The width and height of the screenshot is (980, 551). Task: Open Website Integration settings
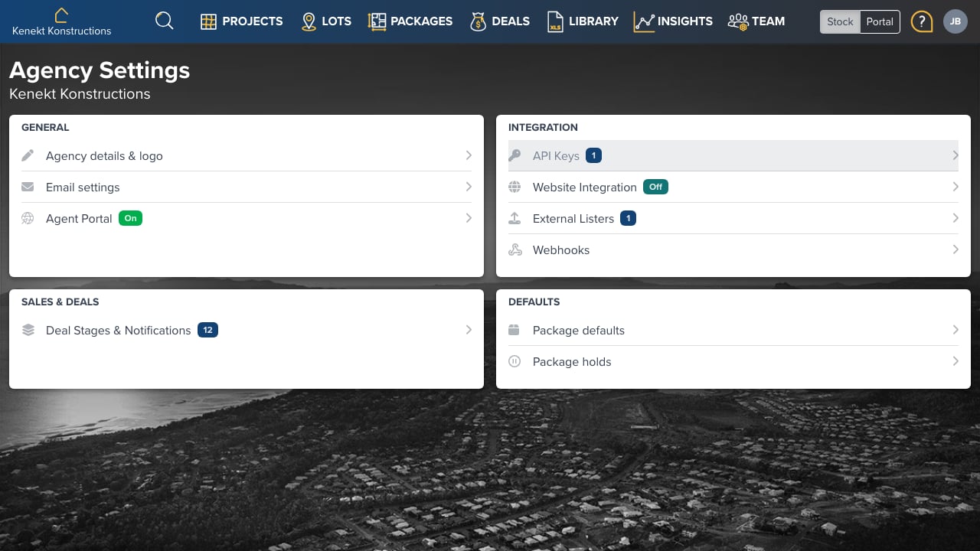click(x=733, y=187)
